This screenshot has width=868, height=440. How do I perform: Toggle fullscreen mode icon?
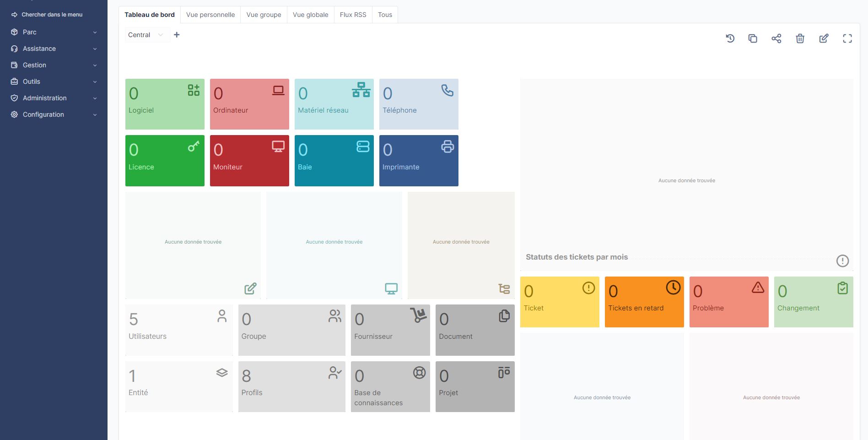point(847,38)
